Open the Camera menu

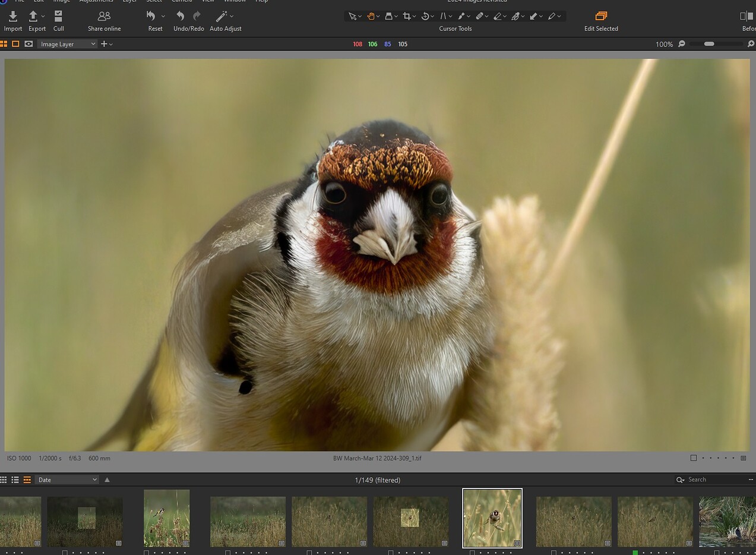click(182, 2)
